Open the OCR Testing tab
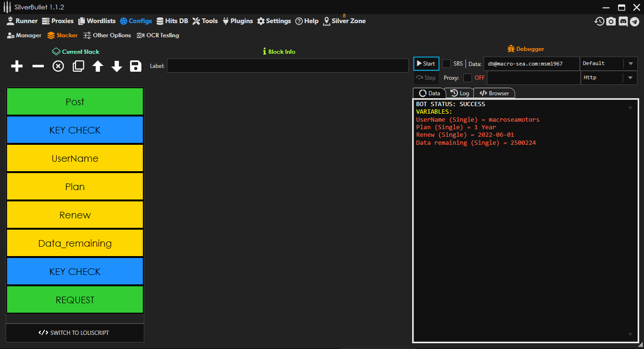The height and width of the screenshot is (349, 644). [158, 35]
